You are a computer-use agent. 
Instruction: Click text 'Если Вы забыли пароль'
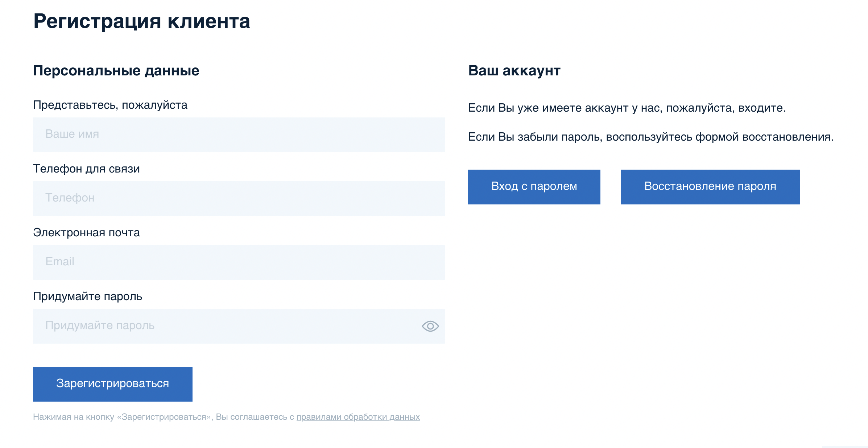pos(535,137)
